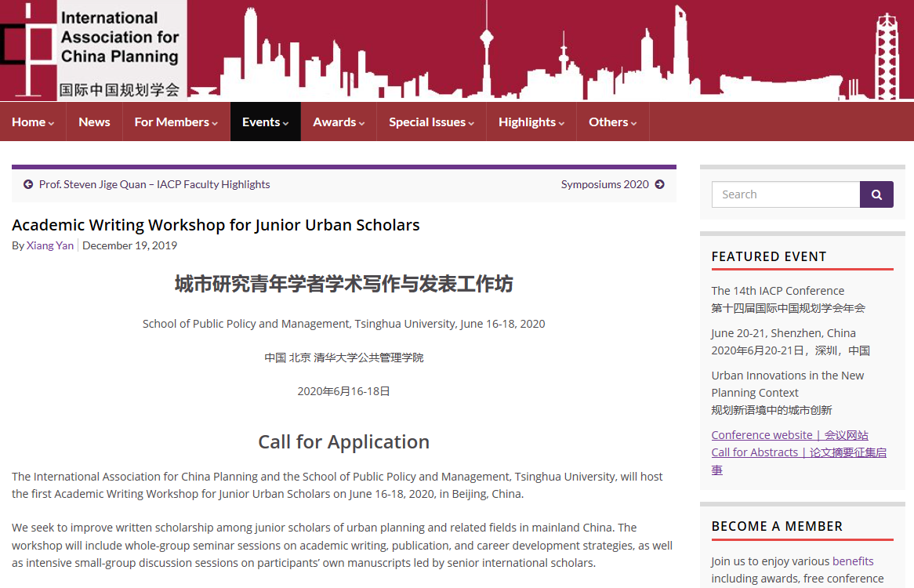This screenshot has width=914, height=588.
Task: Click the 2020年6月20-21日，深圳，中国 line
Action: tap(790, 350)
